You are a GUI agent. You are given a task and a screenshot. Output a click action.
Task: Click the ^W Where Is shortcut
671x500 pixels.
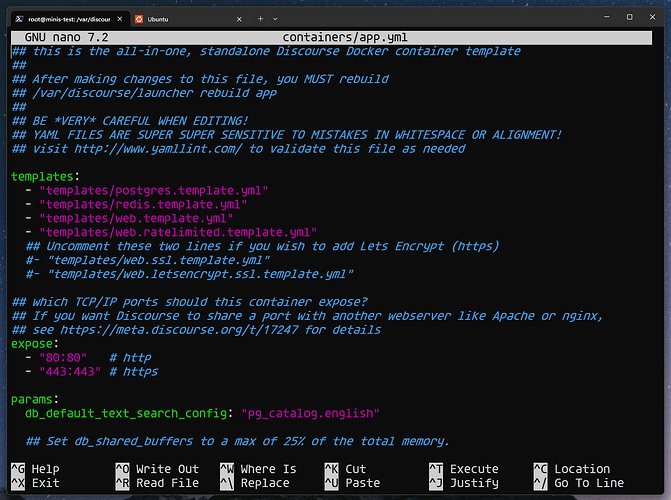[x=258, y=469]
